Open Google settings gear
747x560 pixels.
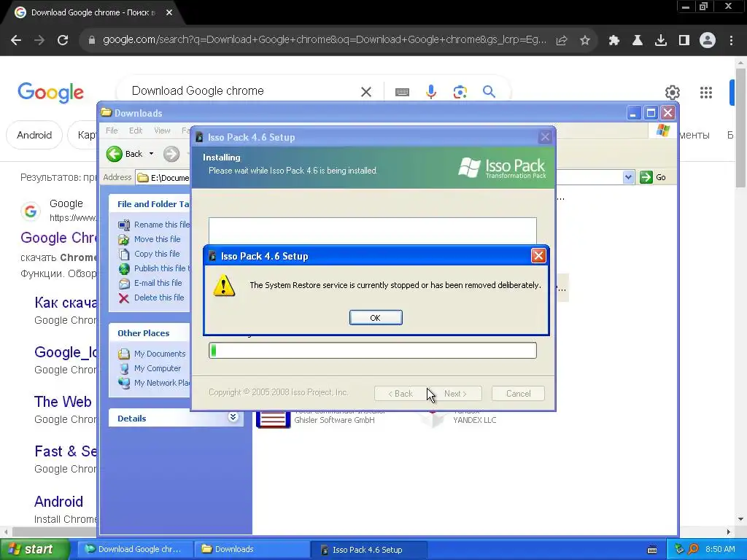click(x=672, y=93)
